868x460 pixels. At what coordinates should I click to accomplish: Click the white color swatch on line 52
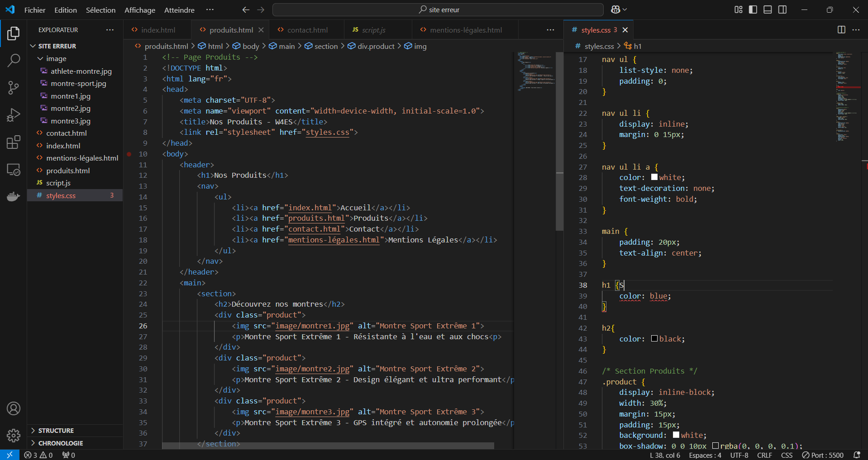677,435
